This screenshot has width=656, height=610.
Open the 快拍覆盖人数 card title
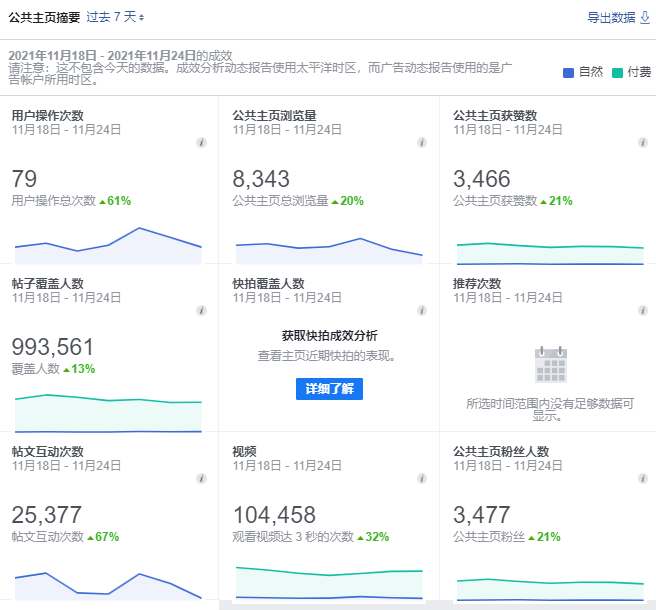coord(268,283)
